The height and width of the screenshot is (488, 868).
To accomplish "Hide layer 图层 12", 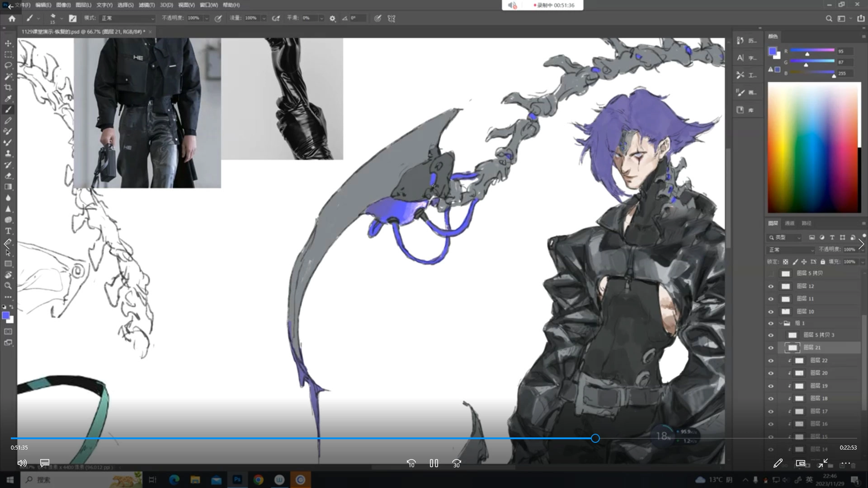I will (771, 286).
